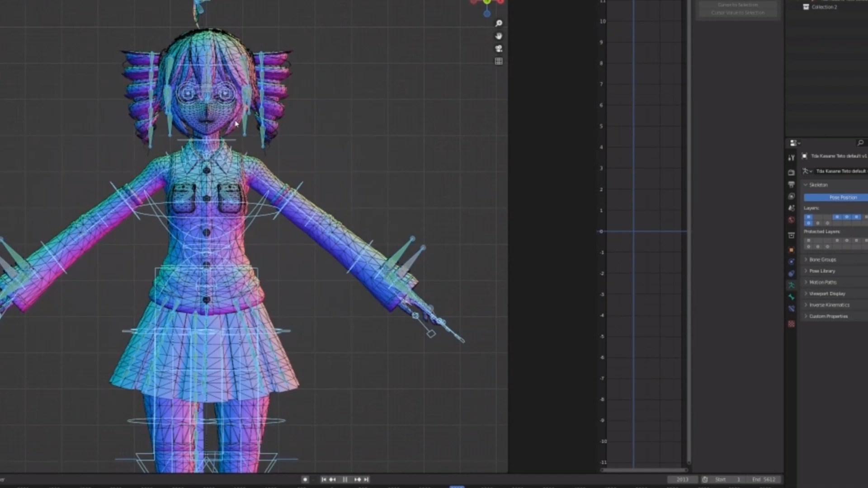Click the End frame field showing 5612
The height and width of the screenshot is (488, 868).
pos(764,479)
